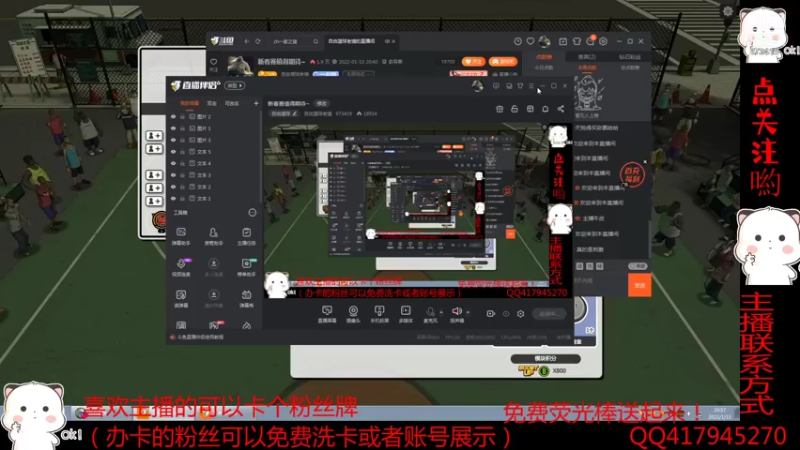Open watch history clock icon in browser window
Screen dimensions: 800x450
518,41
